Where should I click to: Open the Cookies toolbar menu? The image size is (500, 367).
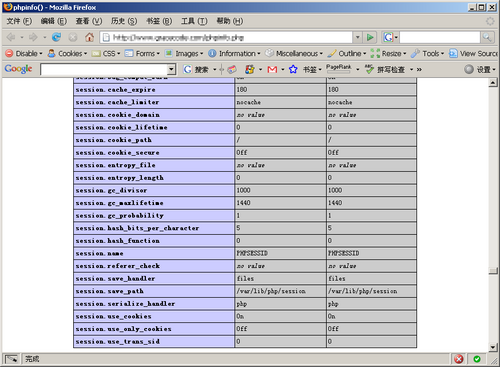[67, 53]
